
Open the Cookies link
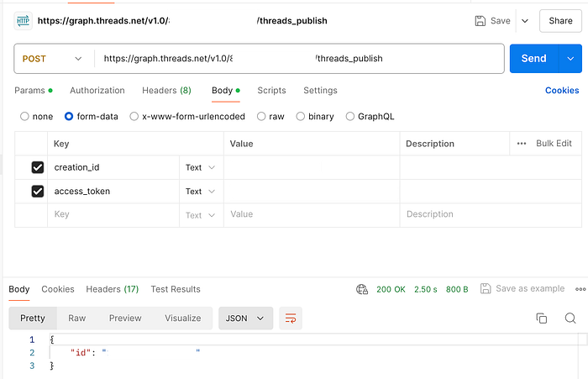click(x=562, y=91)
